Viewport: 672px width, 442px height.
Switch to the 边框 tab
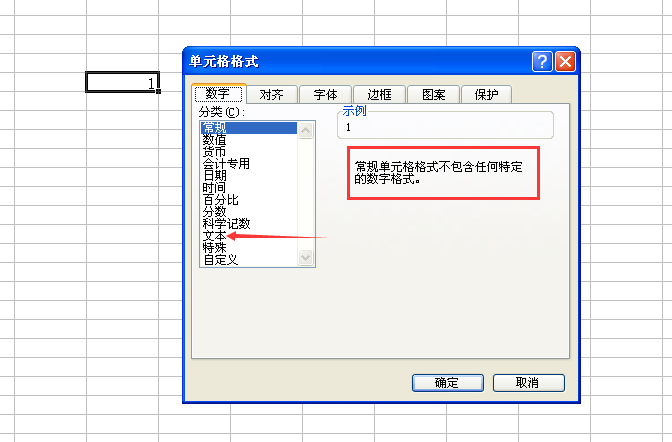[379, 94]
